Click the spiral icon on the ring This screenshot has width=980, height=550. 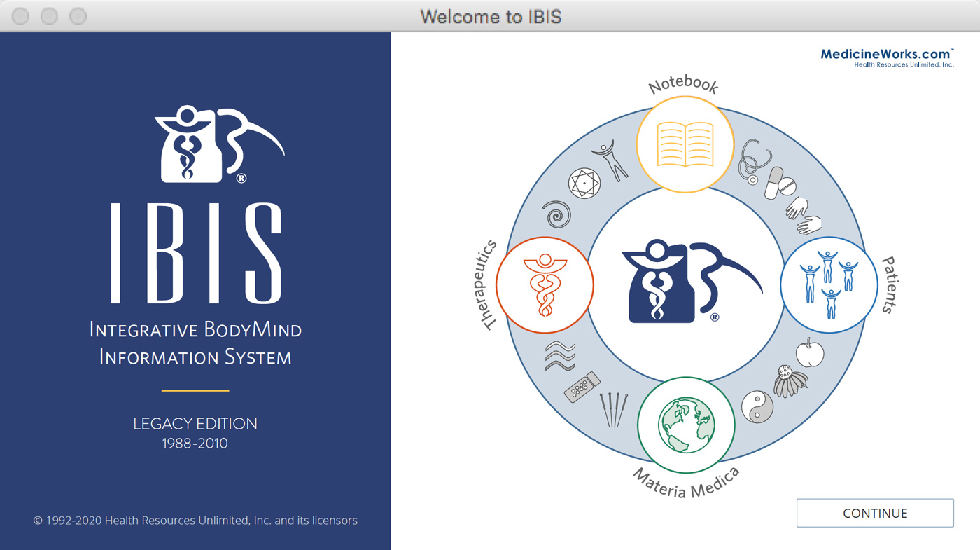click(556, 215)
